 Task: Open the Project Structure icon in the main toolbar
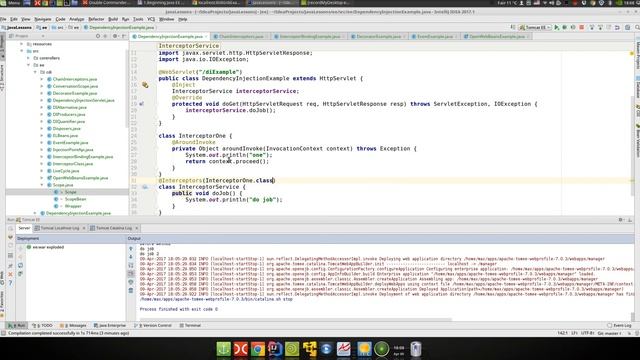tap(627, 27)
